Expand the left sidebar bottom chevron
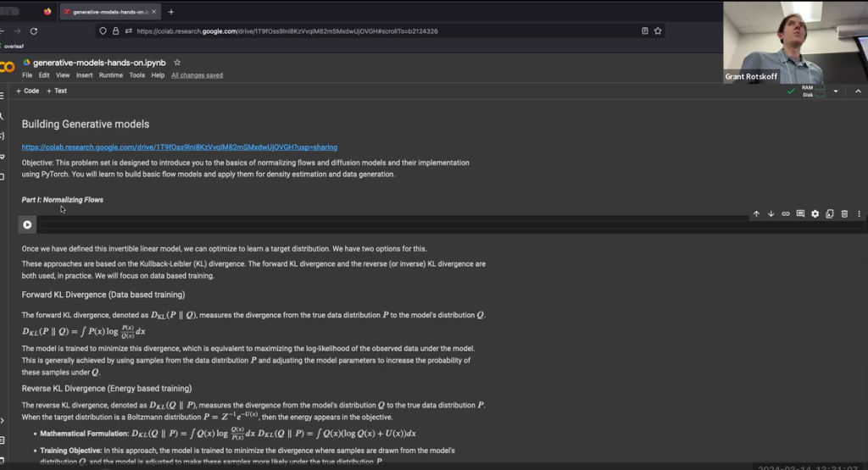 click(x=3, y=421)
